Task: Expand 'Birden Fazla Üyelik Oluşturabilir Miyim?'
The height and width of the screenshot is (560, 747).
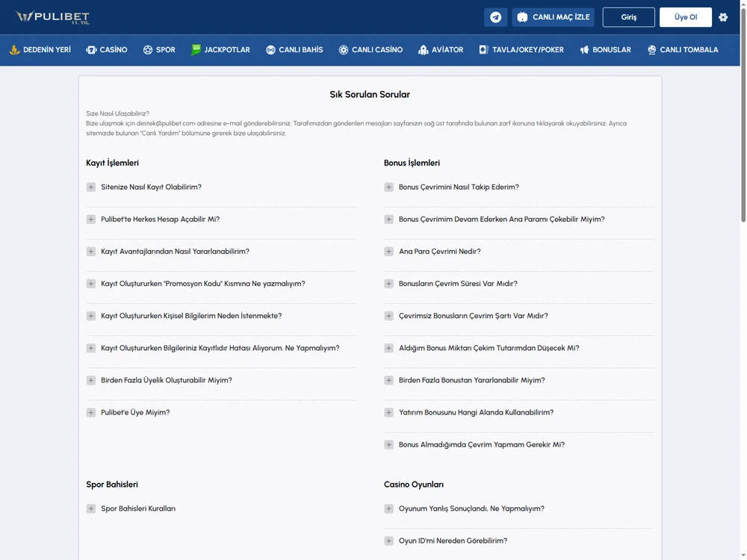Action: click(x=91, y=381)
